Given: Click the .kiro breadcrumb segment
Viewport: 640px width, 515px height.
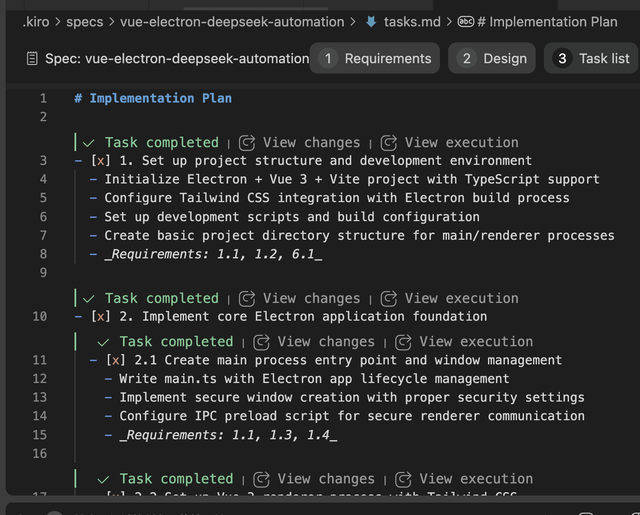Looking at the screenshot, I should (36, 22).
